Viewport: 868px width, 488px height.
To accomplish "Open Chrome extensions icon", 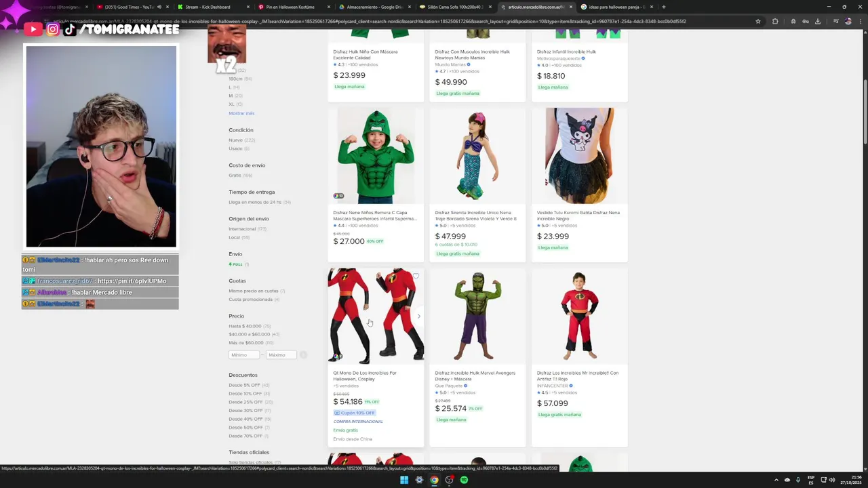I will click(x=775, y=21).
